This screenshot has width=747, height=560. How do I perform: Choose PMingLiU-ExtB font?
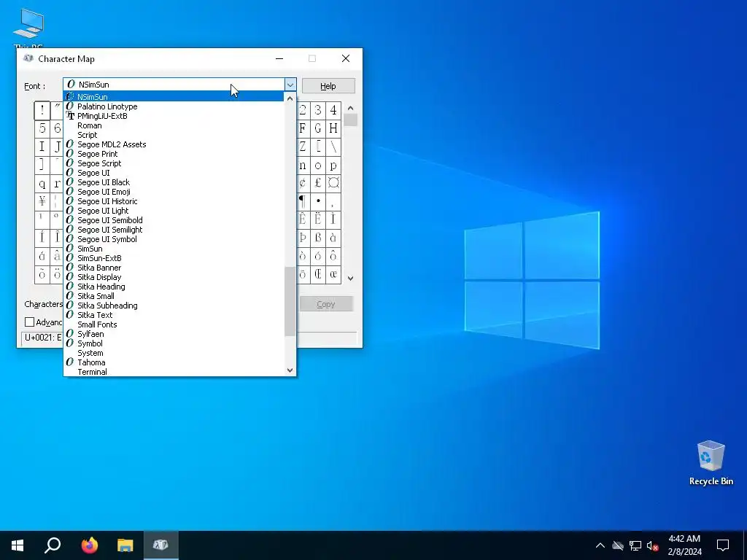tap(174, 116)
